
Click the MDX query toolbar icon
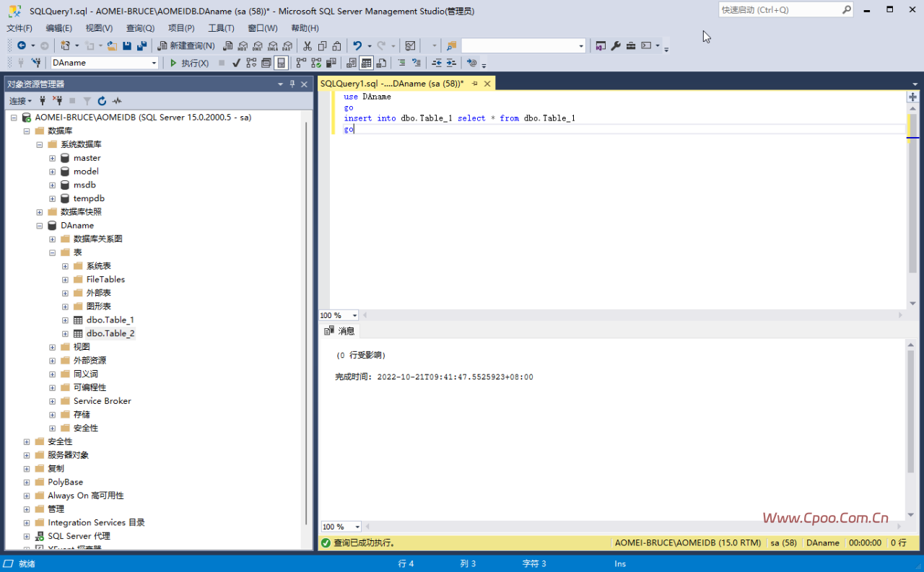tap(243, 45)
